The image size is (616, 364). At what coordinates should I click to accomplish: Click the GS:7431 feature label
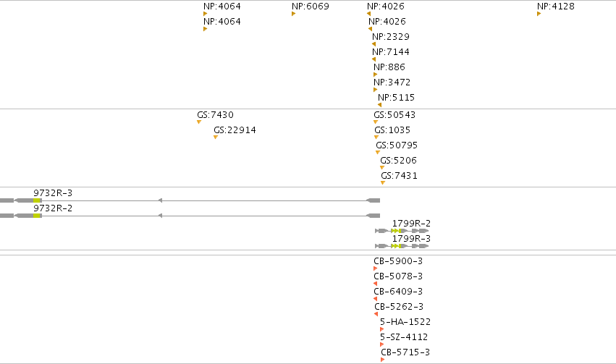pyautogui.click(x=399, y=176)
